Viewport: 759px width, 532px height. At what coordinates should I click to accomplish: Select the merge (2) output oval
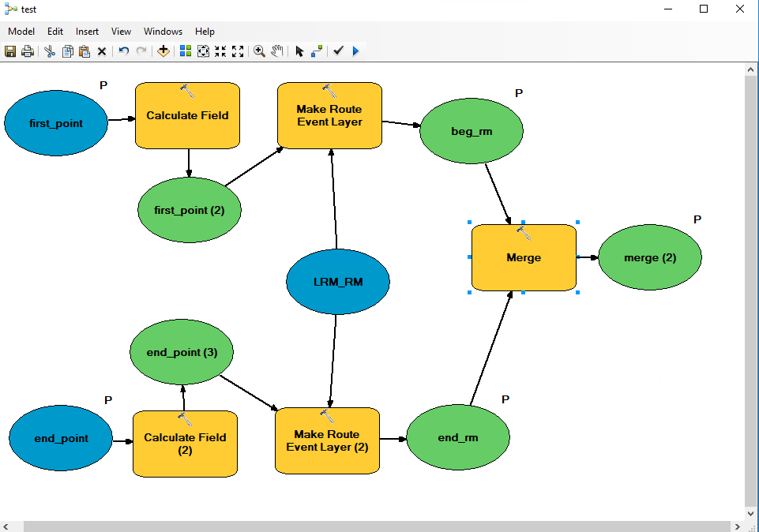point(650,257)
